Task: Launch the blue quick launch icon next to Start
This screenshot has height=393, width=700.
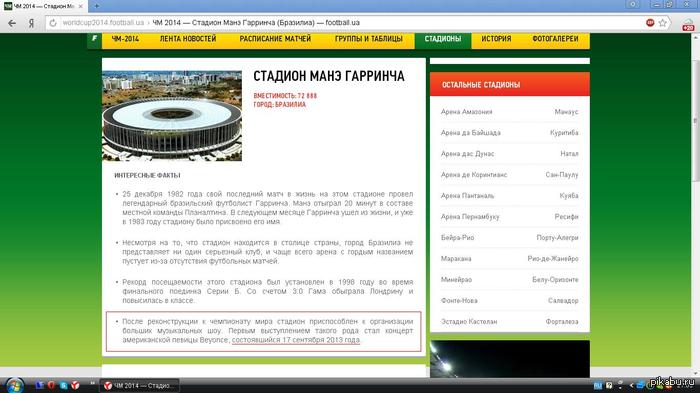Action: point(40,385)
